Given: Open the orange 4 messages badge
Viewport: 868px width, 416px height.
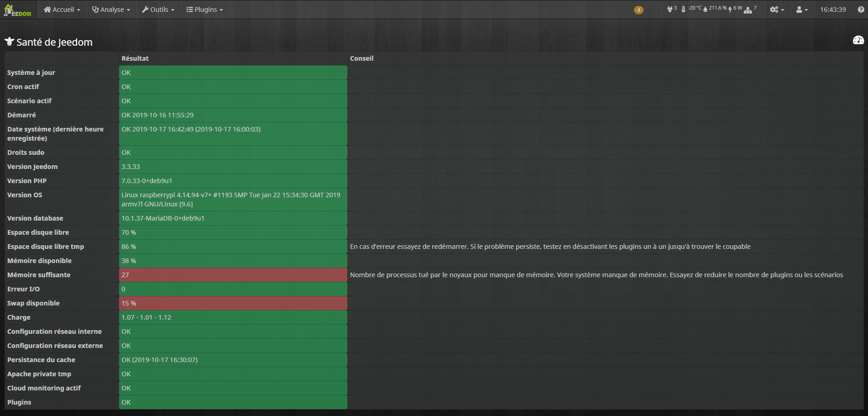Looking at the screenshot, I should 639,10.
